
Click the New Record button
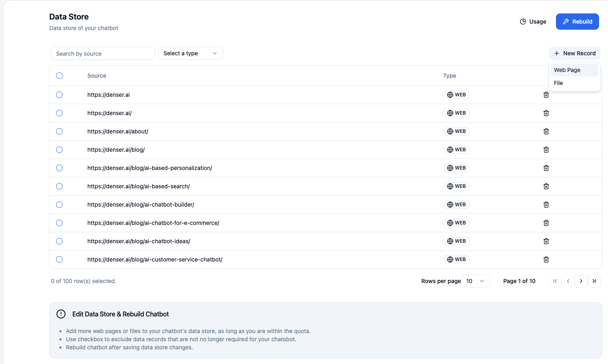click(574, 53)
